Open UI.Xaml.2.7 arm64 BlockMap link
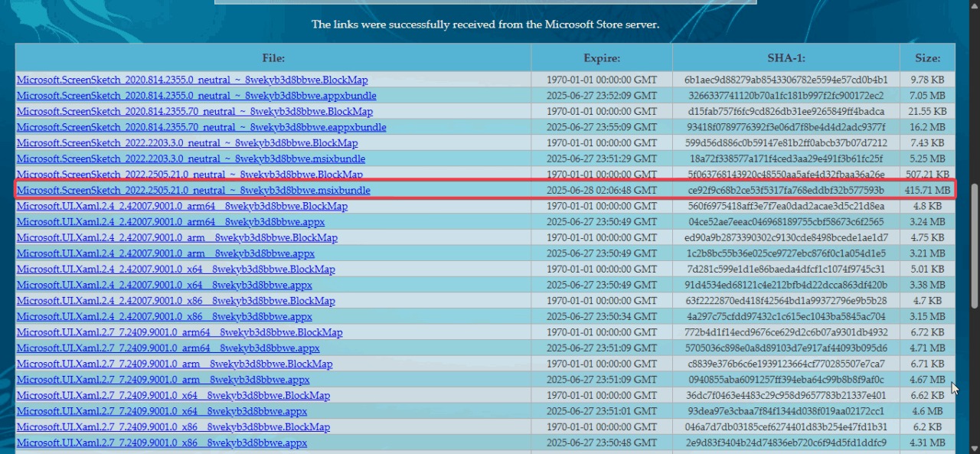Viewport: 980px width, 454px height. (180, 332)
